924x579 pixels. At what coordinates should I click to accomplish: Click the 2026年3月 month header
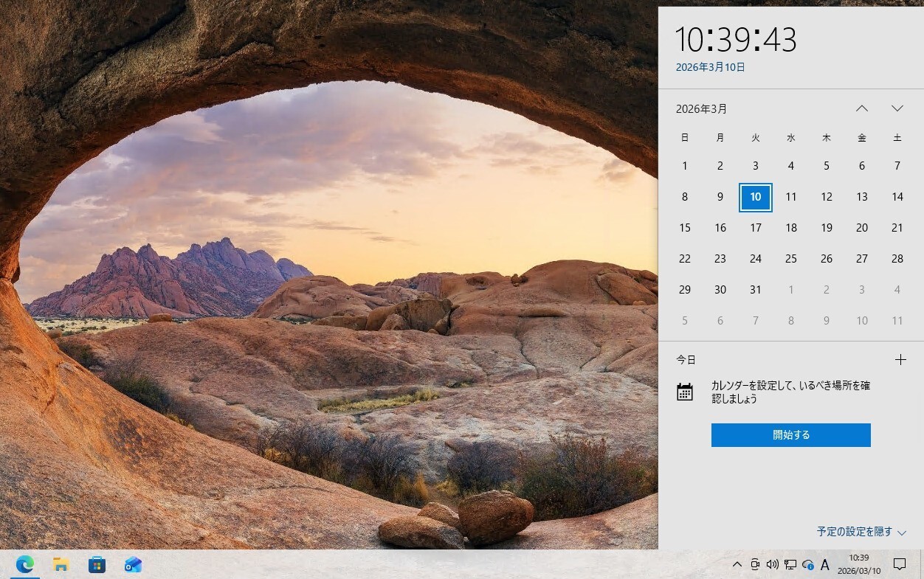tap(702, 109)
